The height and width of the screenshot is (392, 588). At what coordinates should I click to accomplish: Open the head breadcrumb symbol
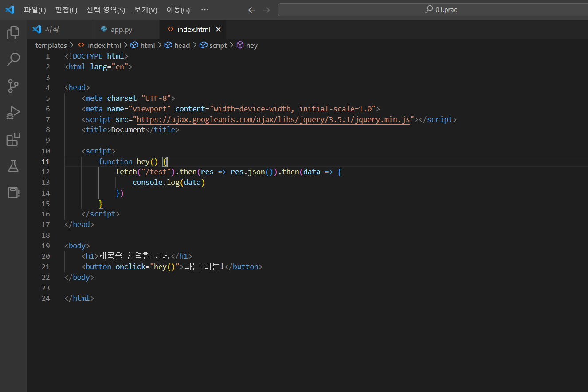[x=177, y=45]
